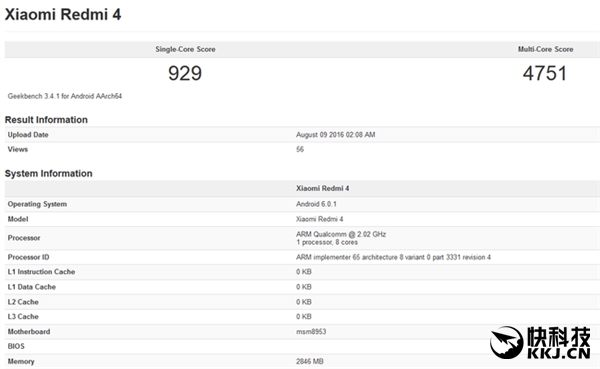Click the Android 6.0.1 operating system value
The height and width of the screenshot is (369, 600).
coord(316,204)
